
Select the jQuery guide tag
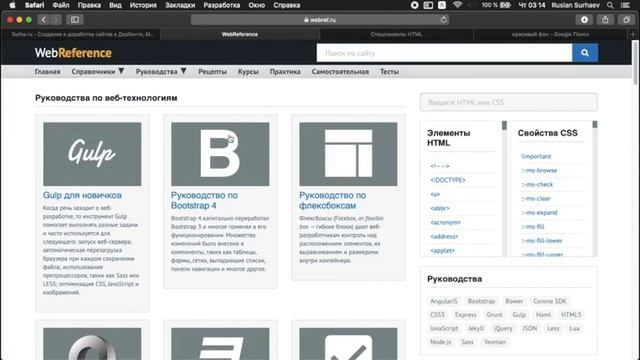(503, 328)
